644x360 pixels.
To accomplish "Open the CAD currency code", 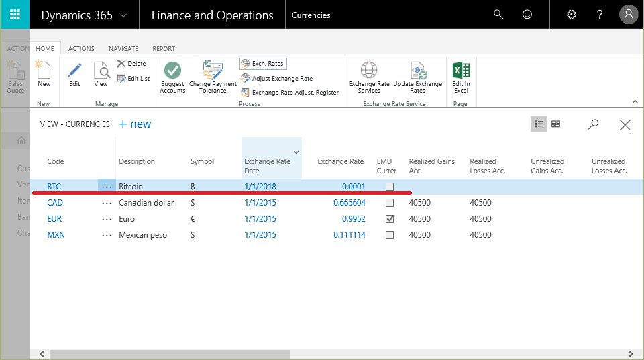I will 55,202.
